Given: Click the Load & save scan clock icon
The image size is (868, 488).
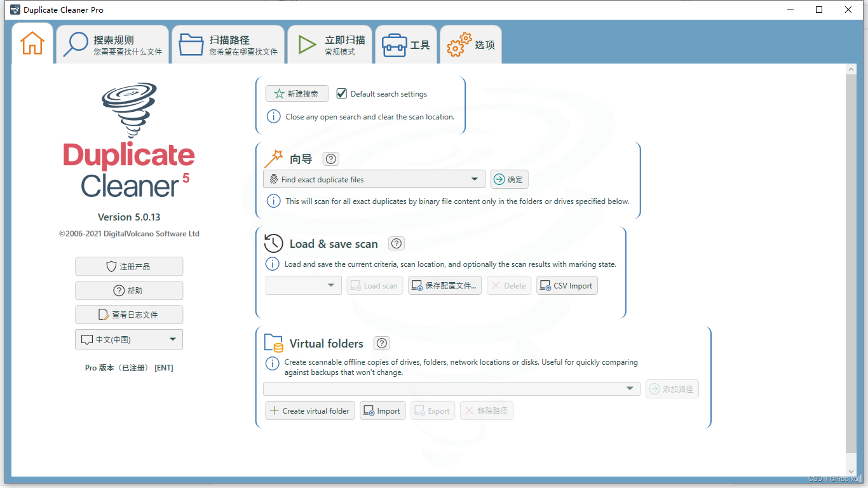Looking at the screenshot, I should point(273,243).
